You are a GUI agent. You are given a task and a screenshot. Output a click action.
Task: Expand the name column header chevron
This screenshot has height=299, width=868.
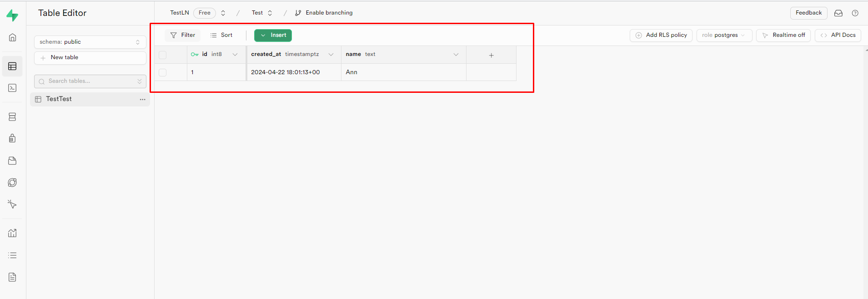456,55
